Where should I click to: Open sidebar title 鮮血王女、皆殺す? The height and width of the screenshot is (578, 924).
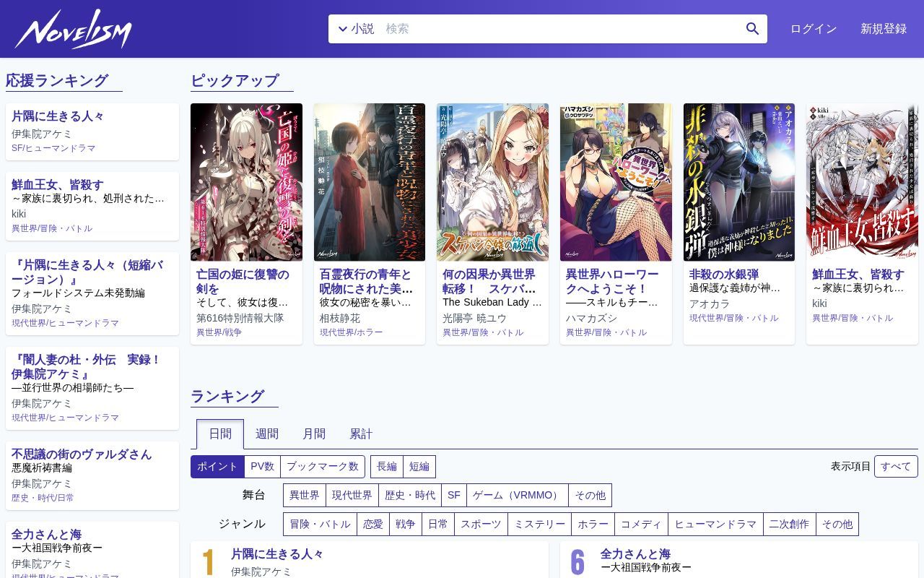(x=58, y=185)
